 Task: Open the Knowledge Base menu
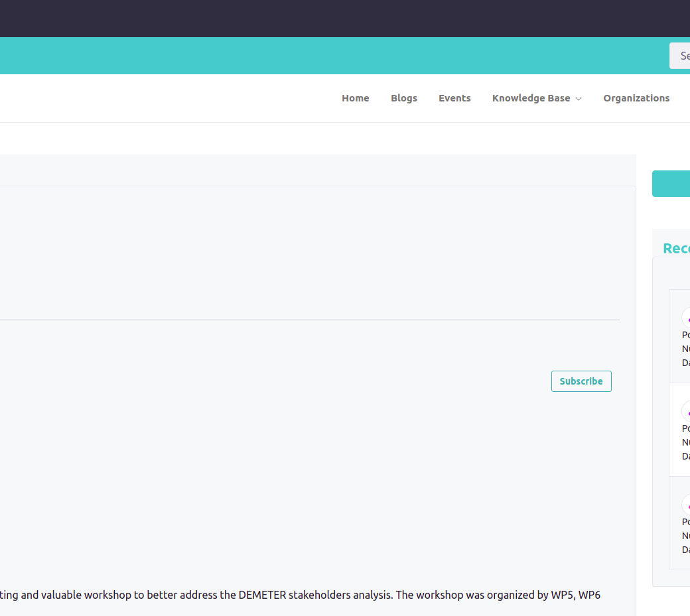point(531,98)
